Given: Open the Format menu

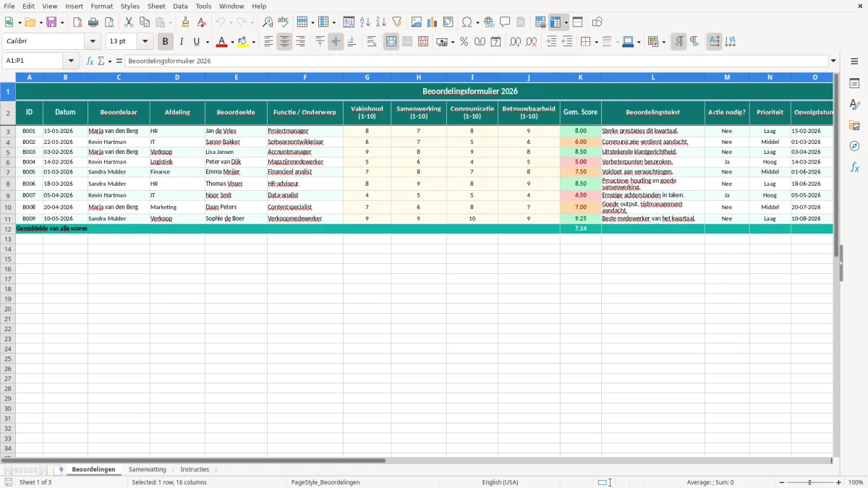Looking at the screenshot, I should pos(102,6).
